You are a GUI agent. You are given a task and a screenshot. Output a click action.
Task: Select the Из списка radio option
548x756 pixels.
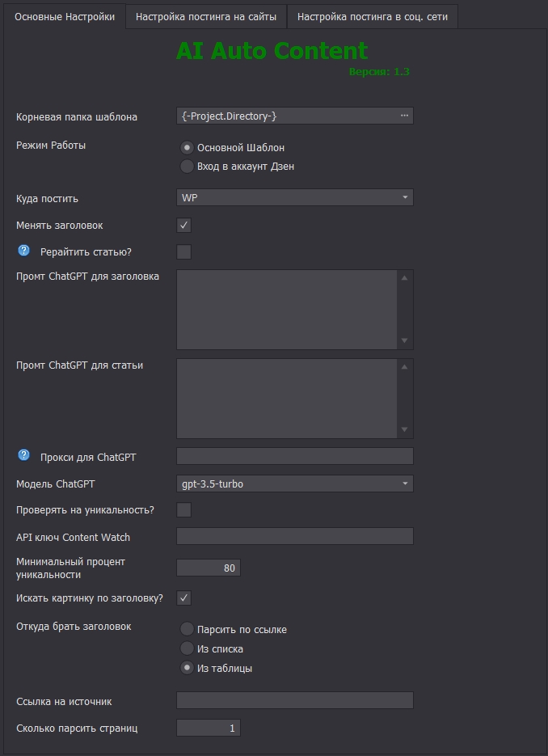click(x=188, y=648)
